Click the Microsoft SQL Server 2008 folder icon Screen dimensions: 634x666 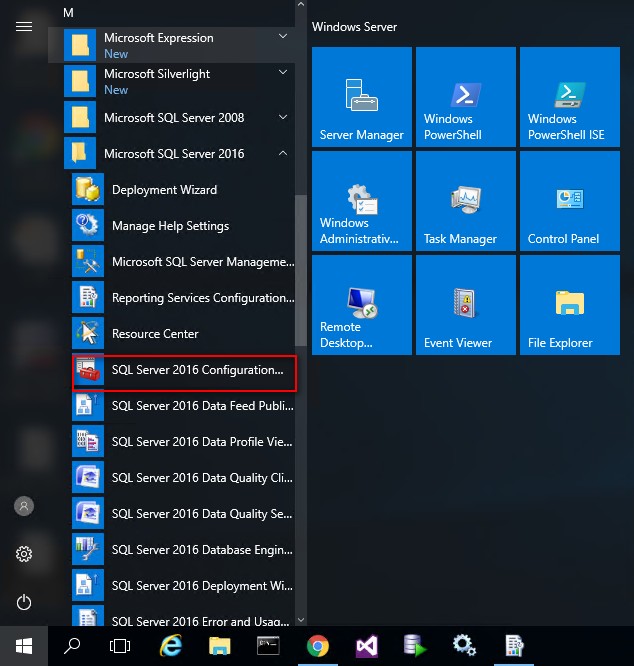(80, 117)
